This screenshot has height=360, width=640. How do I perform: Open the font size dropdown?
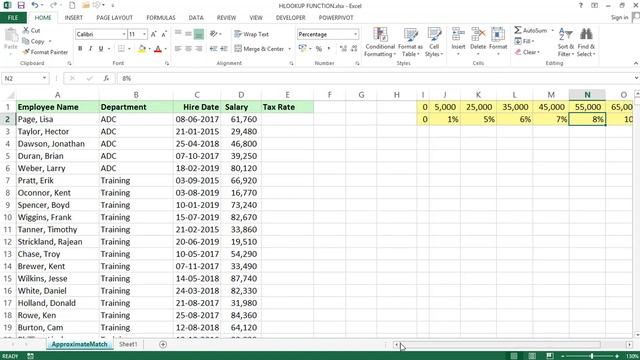click(144, 34)
